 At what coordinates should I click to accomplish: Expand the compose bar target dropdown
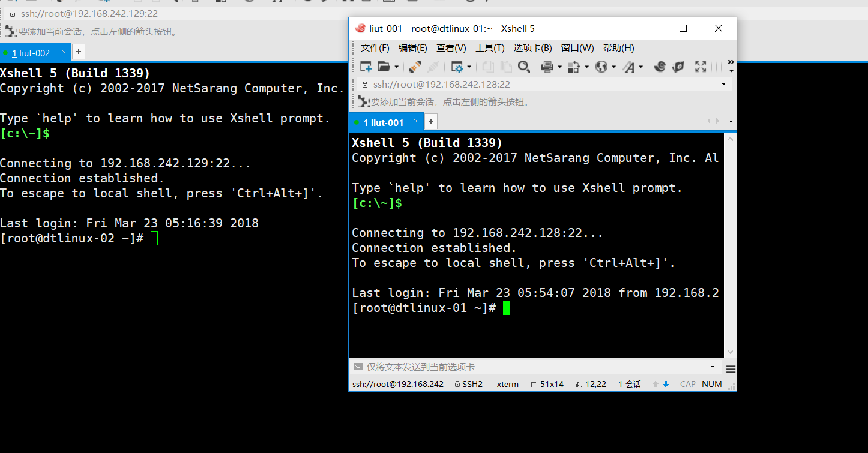click(x=713, y=367)
